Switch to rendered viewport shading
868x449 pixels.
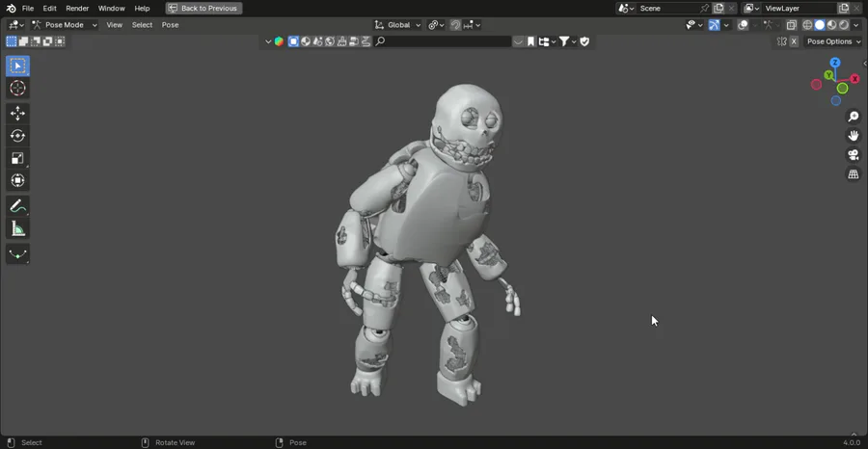tap(844, 25)
